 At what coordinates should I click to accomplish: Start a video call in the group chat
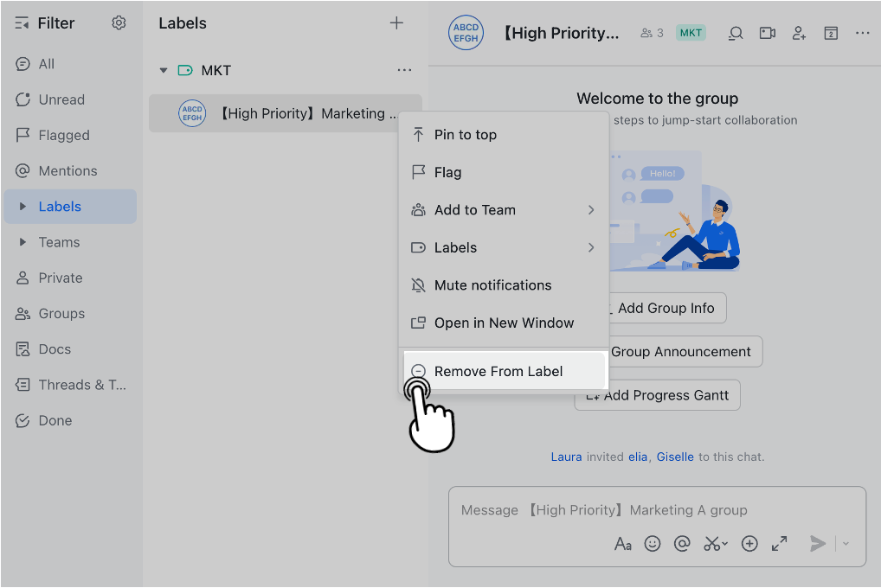click(x=767, y=33)
